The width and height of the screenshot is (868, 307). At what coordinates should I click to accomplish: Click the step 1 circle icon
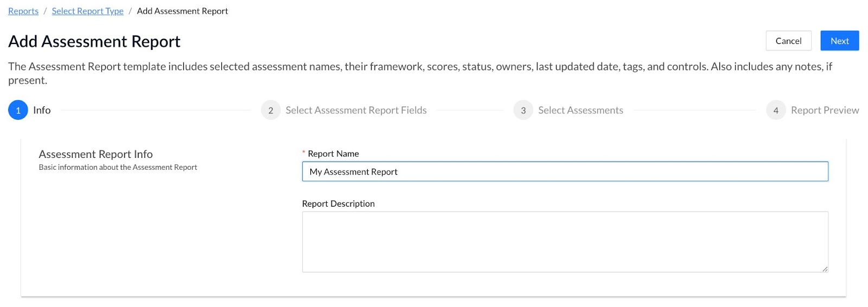18,110
